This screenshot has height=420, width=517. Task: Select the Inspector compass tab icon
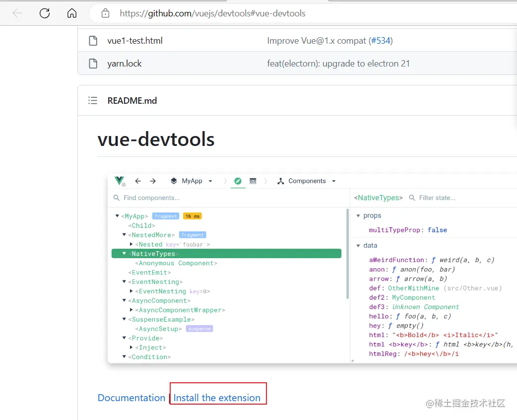pyautogui.click(x=238, y=181)
